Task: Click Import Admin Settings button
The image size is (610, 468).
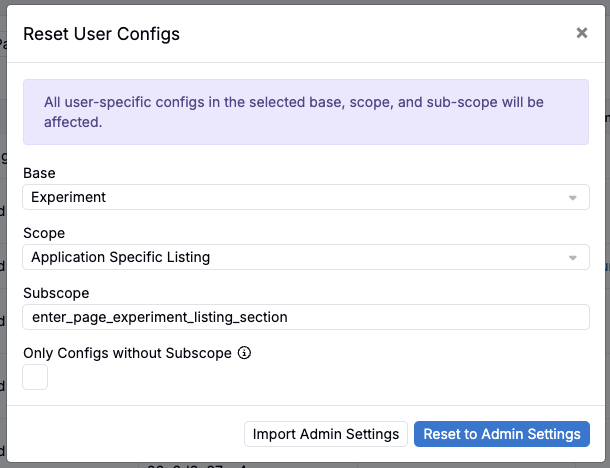Action: [x=326, y=434]
